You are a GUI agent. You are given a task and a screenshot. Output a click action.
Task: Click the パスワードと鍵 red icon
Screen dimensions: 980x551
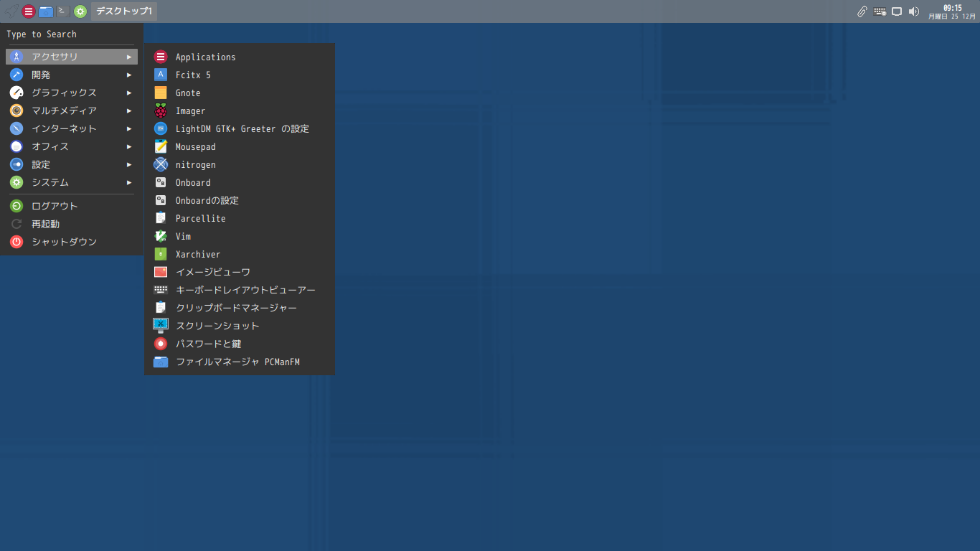point(161,344)
